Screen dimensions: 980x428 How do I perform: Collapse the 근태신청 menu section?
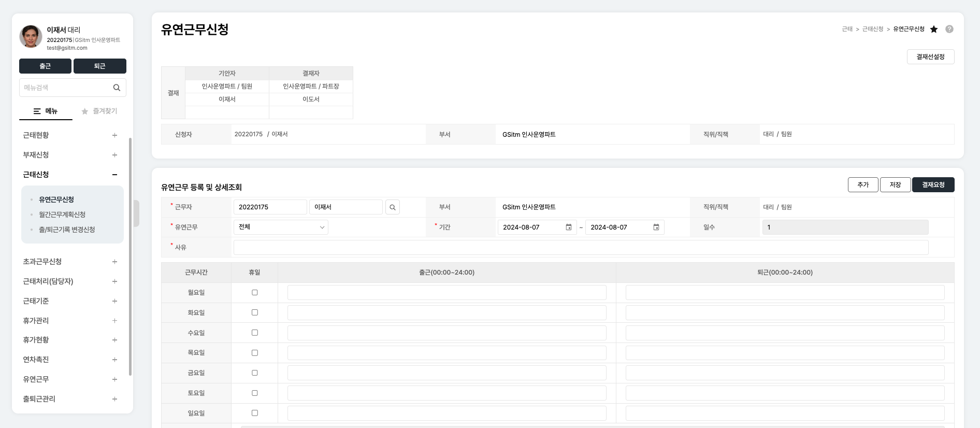pyautogui.click(x=114, y=175)
